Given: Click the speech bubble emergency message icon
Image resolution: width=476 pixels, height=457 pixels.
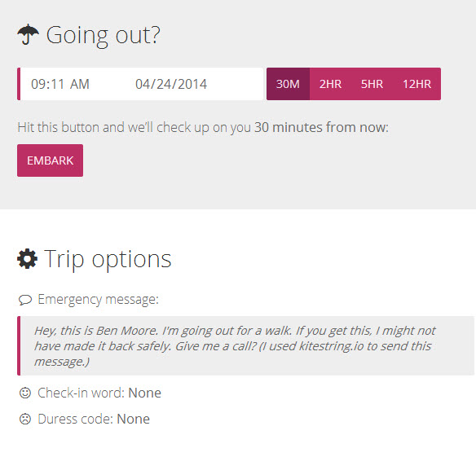Looking at the screenshot, I should point(25,300).
